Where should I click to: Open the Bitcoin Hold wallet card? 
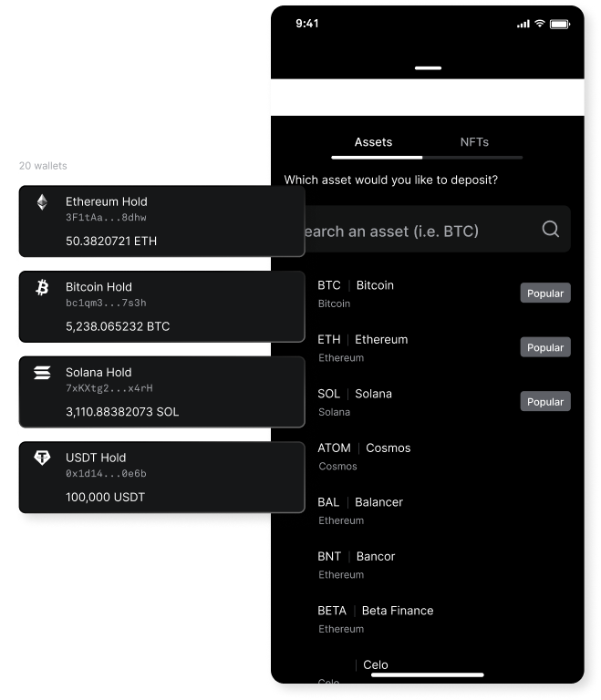(161, 306)
